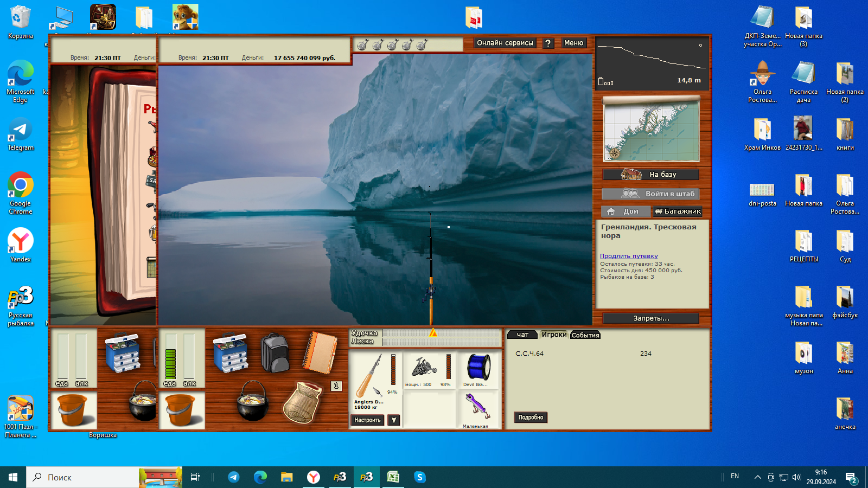Click the Подробно button
Viewport: 868px width, 488px height.
[531, 418]
